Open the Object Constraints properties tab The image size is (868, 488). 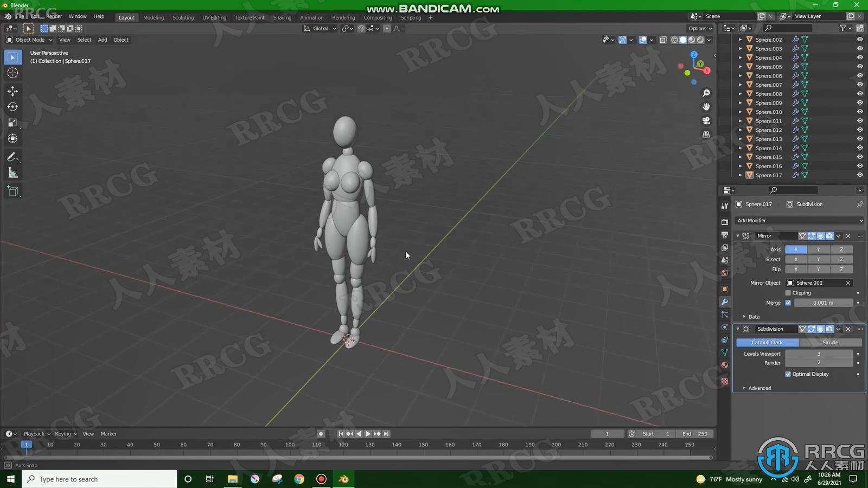click(x=724, y=340)
